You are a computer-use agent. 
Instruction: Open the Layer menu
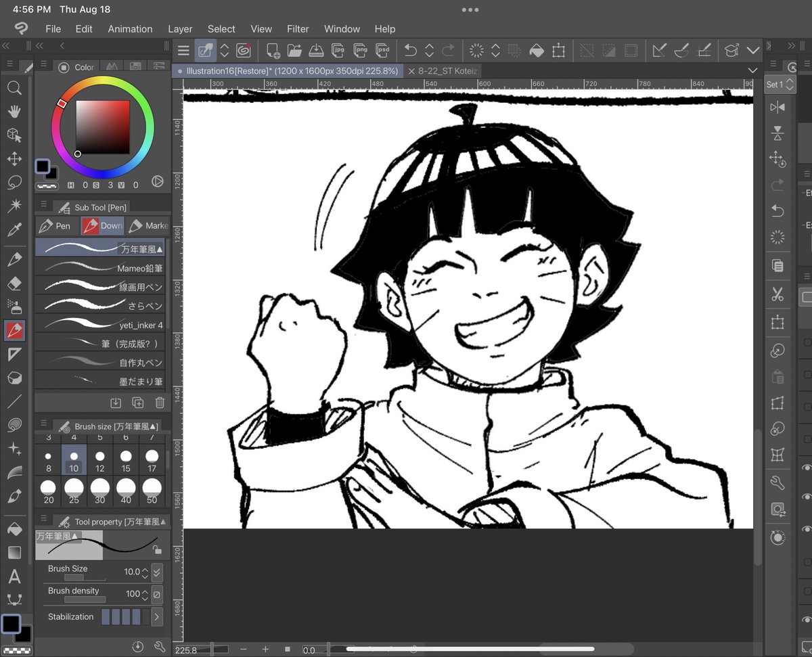pyautogui.click(x=180, y=29)
